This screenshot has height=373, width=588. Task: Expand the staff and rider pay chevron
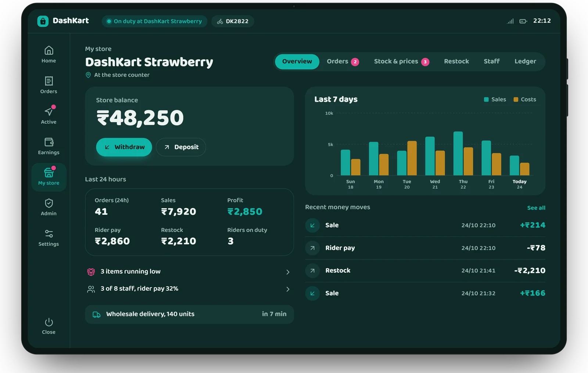click(x=288, y=289)
